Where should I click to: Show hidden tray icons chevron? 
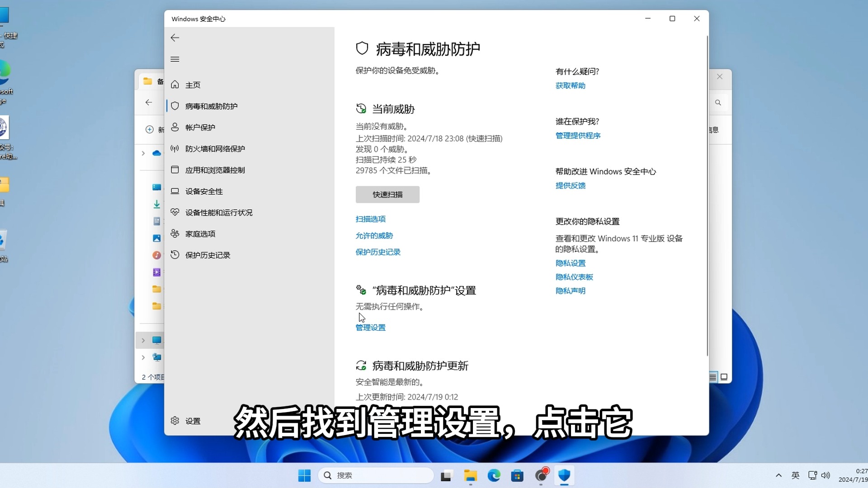(778, 475)
